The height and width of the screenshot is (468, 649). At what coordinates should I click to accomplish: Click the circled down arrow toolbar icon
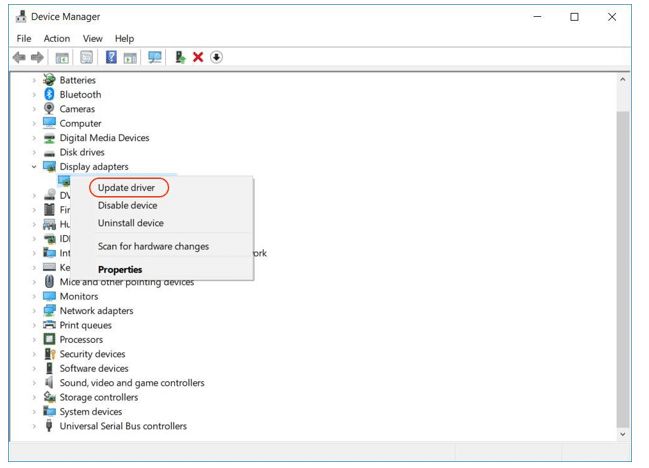[216, 57]
